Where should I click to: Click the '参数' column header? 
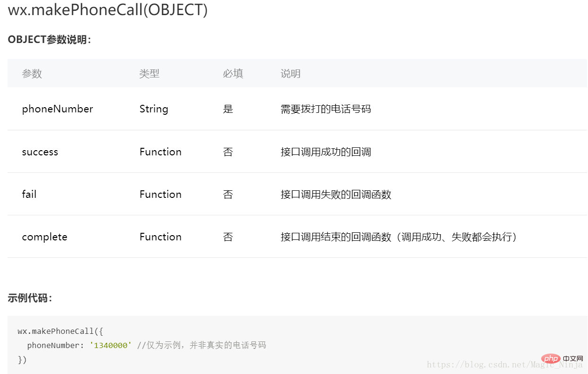coord(32,74)
